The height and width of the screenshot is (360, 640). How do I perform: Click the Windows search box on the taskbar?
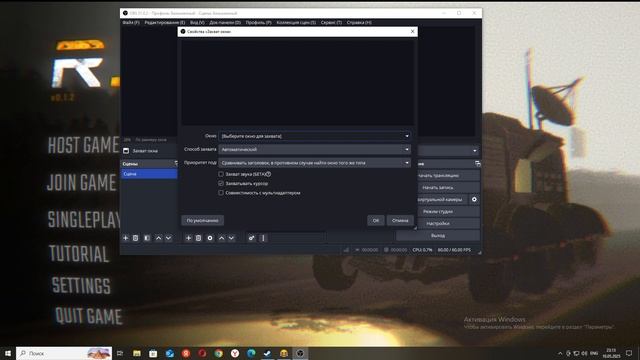[64, 353]
